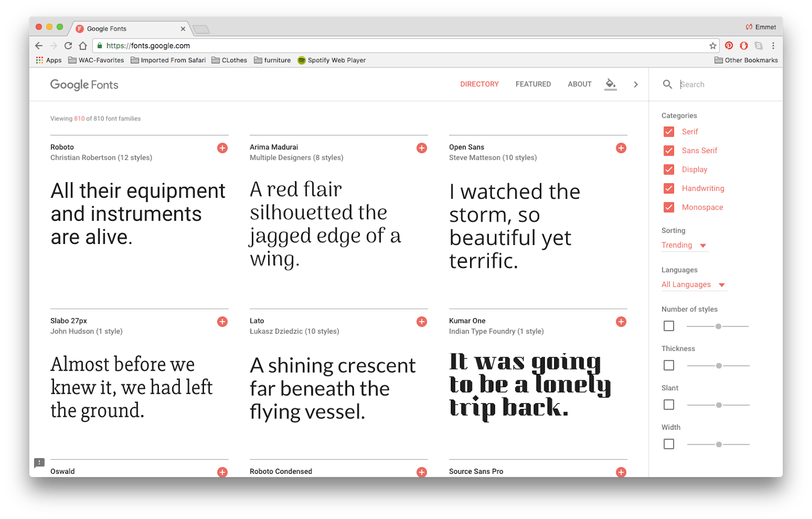This screenshot has height=519, width=812.
Task: Click the feedback icon at bottom left
Action: 39,462
